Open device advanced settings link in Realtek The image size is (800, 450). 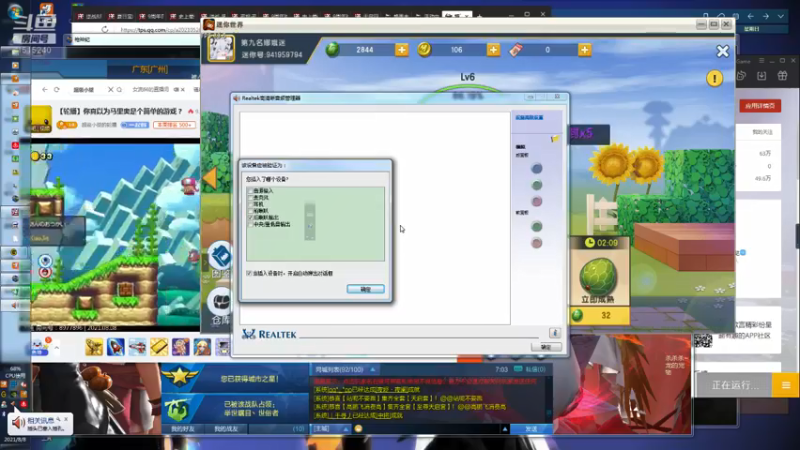[529, 117]
